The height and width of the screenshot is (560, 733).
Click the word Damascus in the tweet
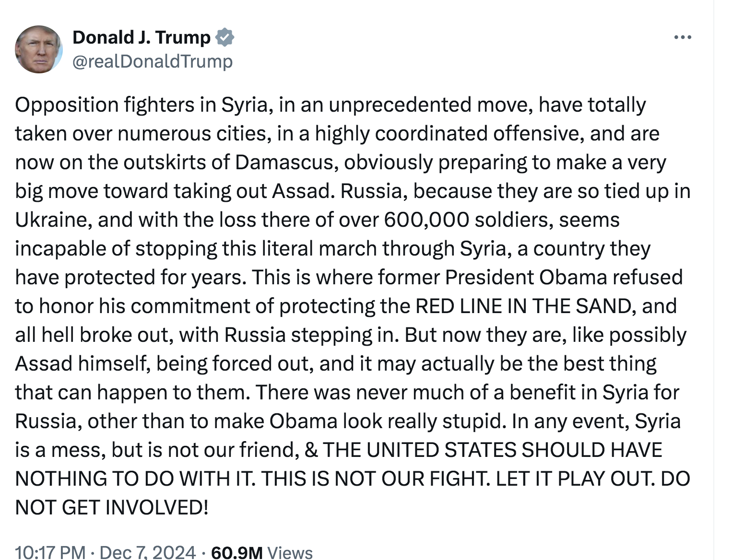click(x=284, y=163)
